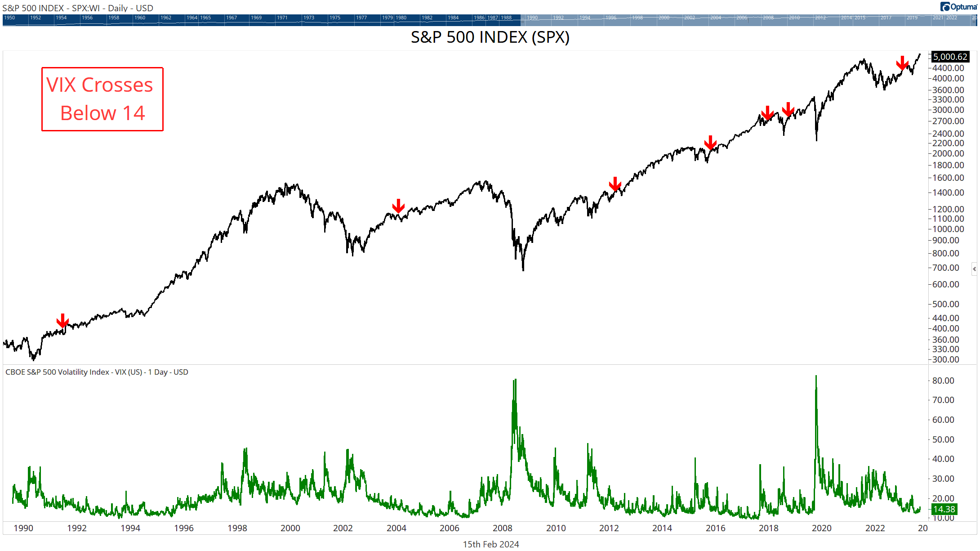Click the 2000.00 price axis label
The width and height of the screenshot is (980, 551).
(948, 153)
